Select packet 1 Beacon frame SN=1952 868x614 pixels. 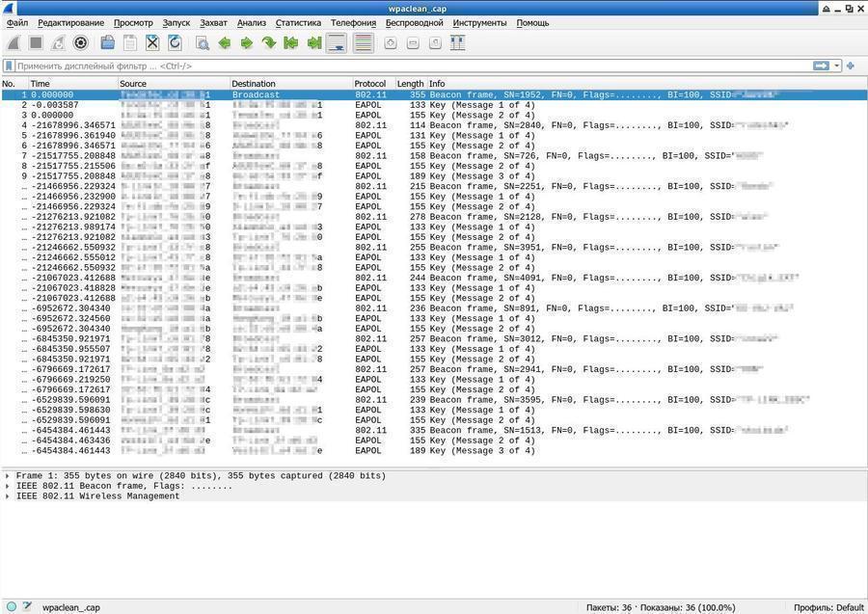[434, 94]
